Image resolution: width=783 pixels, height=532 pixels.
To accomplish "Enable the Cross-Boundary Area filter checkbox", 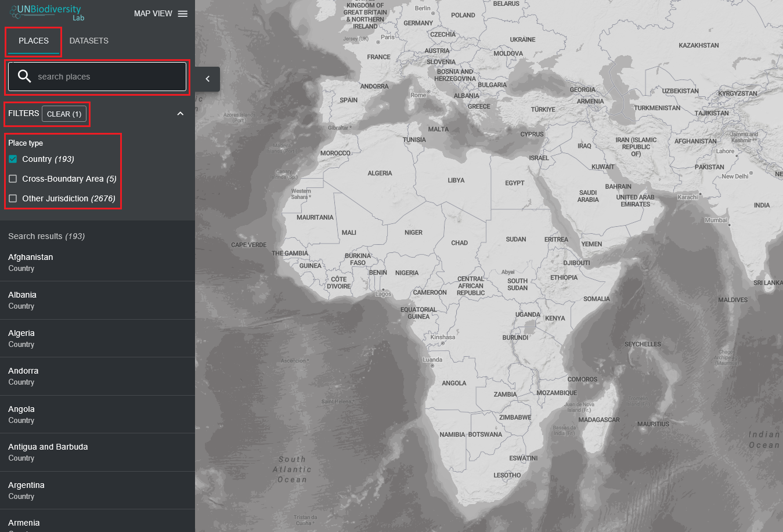I will (13, 179).
